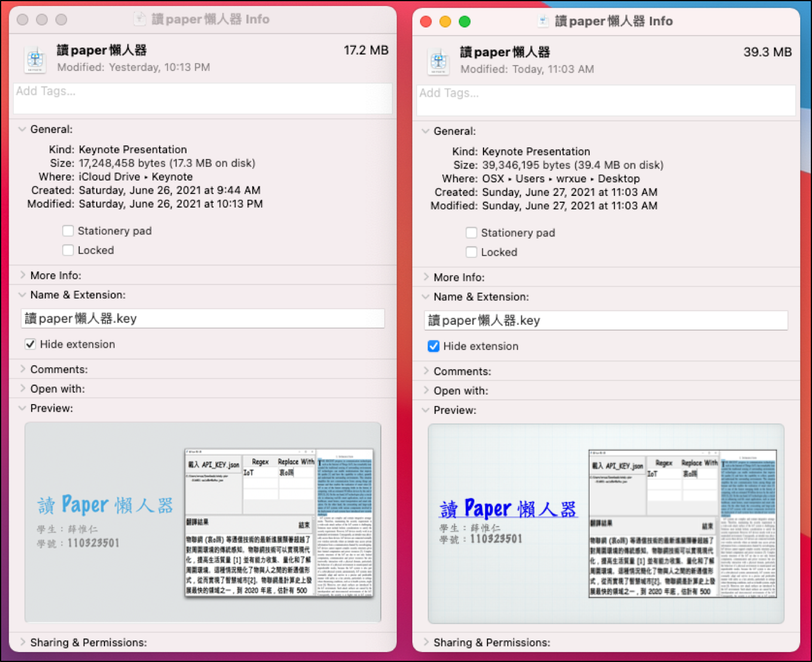
Task: Click the Created row's "Sunday, June 27" date
Action: 570,192
